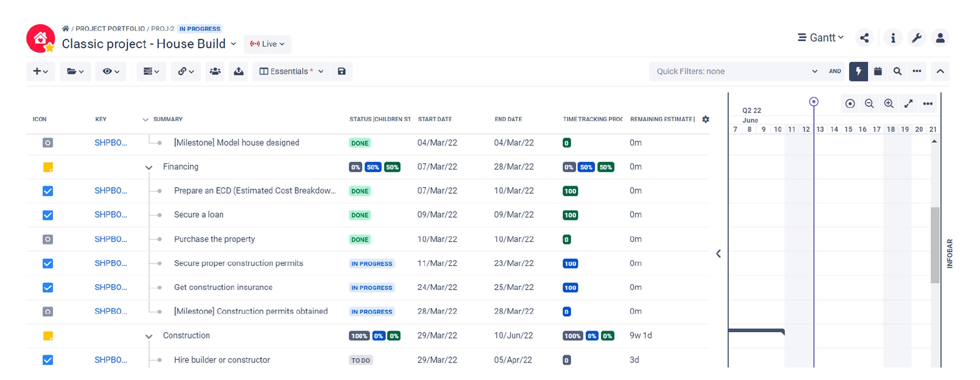Open the user profile icon
Screen dimensions: 980x380
pyautogui.click(x=940, y=38)
